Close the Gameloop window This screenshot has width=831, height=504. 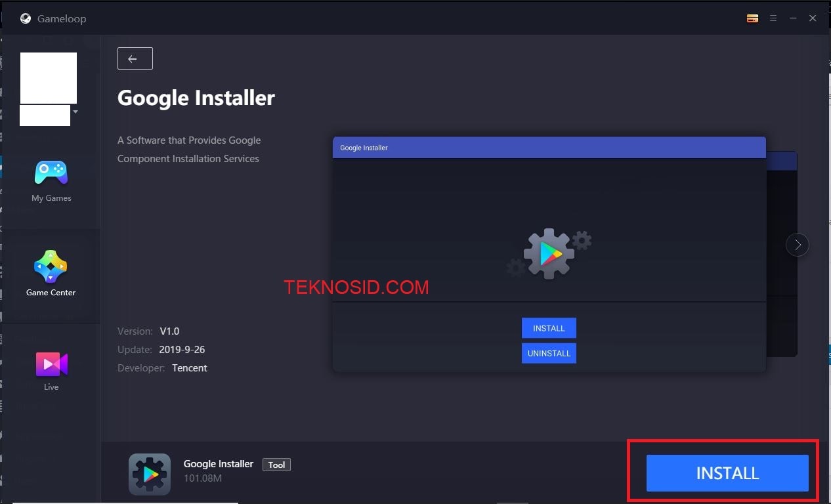[x=813, y=18]
